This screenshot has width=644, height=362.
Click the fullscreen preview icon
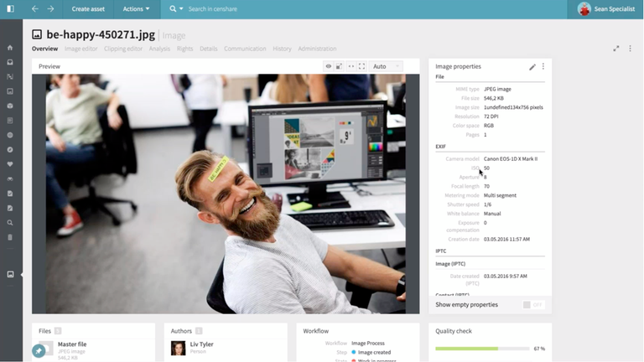[x=362, y=66]
